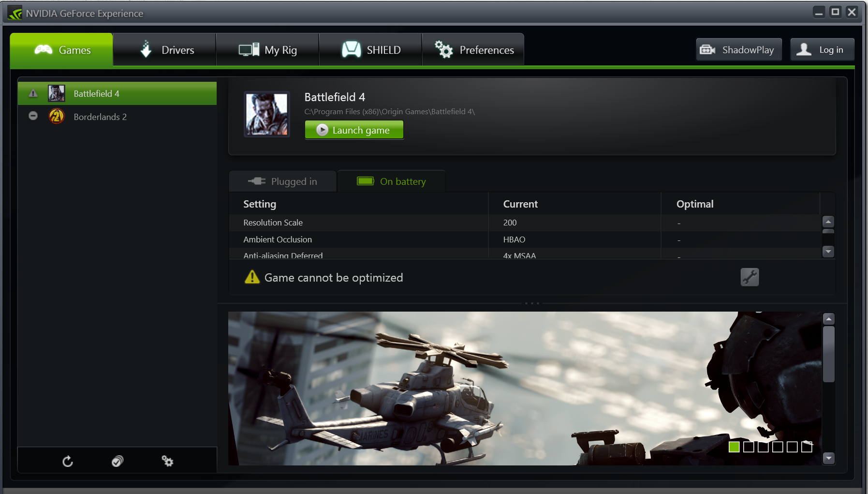The image size is (868, 494).
Task: Click the Battlefield 4 cover art
Action: tap(267, 114)
